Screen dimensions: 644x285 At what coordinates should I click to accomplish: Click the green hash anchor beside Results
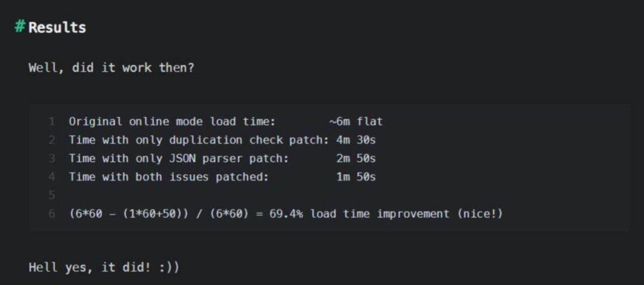point(20,27)
